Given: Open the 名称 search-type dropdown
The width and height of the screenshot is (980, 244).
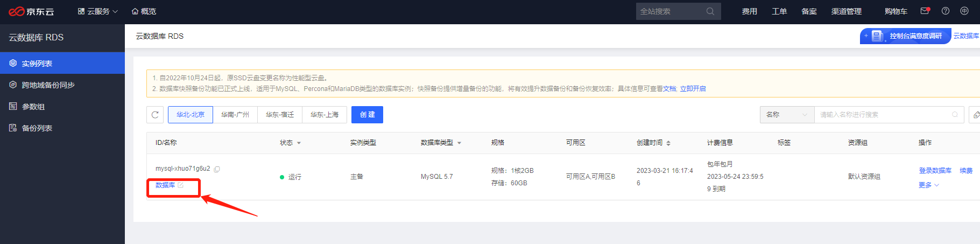Looking at the screenshot, I should coord(787,115).
